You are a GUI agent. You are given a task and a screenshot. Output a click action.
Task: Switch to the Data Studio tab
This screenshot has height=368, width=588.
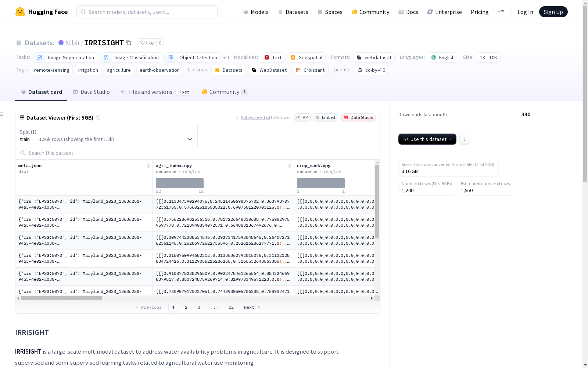click(91, 92)
